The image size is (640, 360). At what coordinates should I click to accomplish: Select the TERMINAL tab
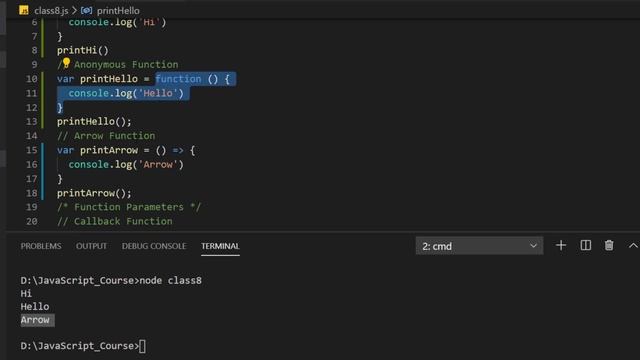pos(220,246)
